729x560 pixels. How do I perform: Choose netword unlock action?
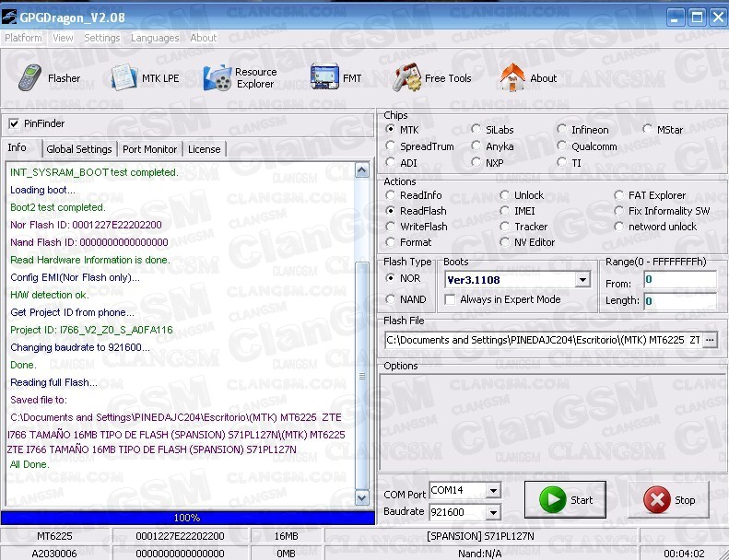(x=618, y=227)
